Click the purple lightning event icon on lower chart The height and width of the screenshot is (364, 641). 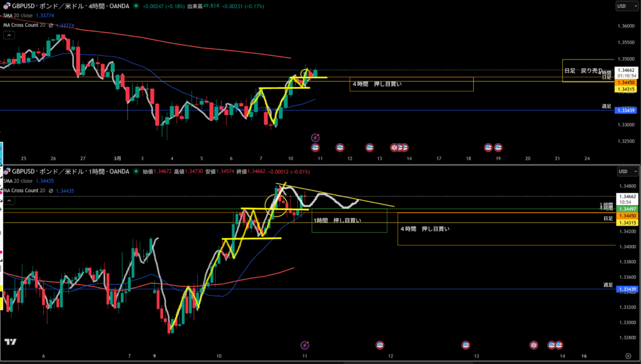(x=305, y=345)
